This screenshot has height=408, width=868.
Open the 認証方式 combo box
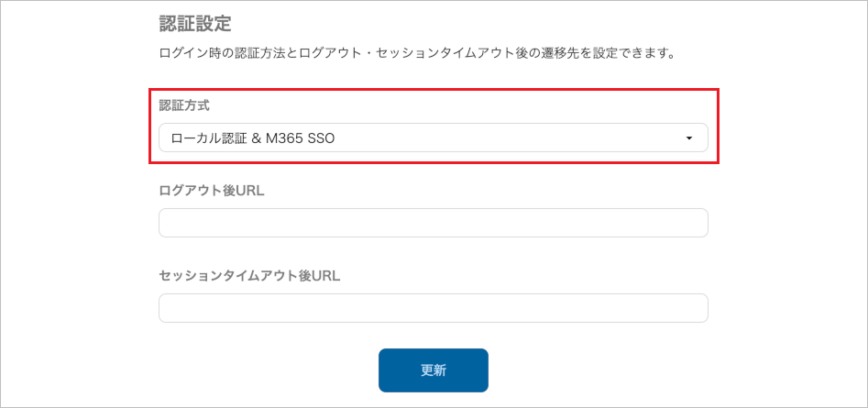pos(433,138)
